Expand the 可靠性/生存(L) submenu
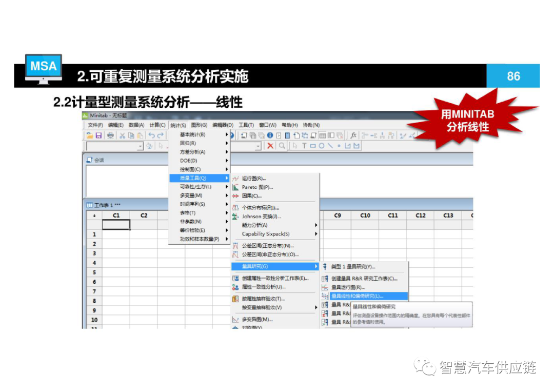This screenshot has height=392, width=554. pos(200,187)
